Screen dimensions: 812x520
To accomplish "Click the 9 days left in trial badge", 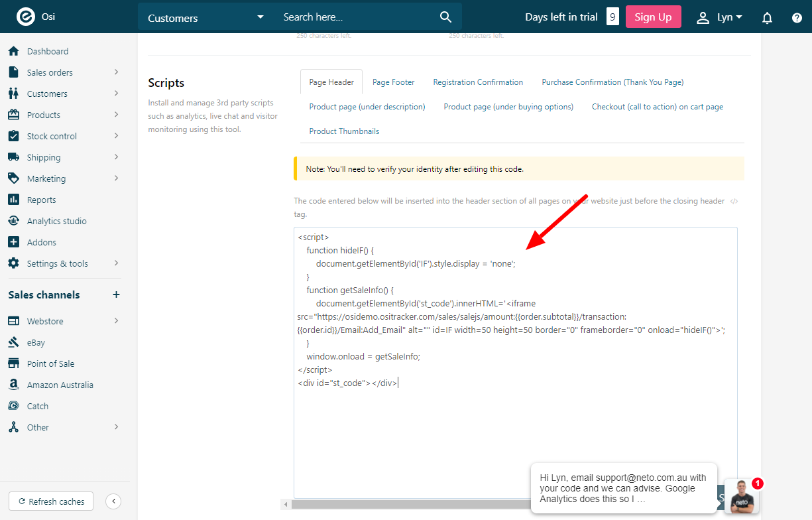I will [612, 17].
